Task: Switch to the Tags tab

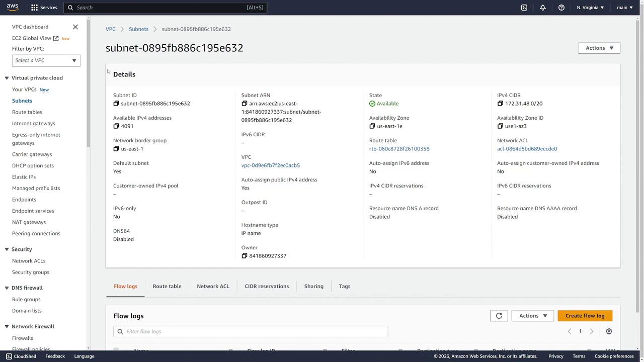Action: coord(345,287)
